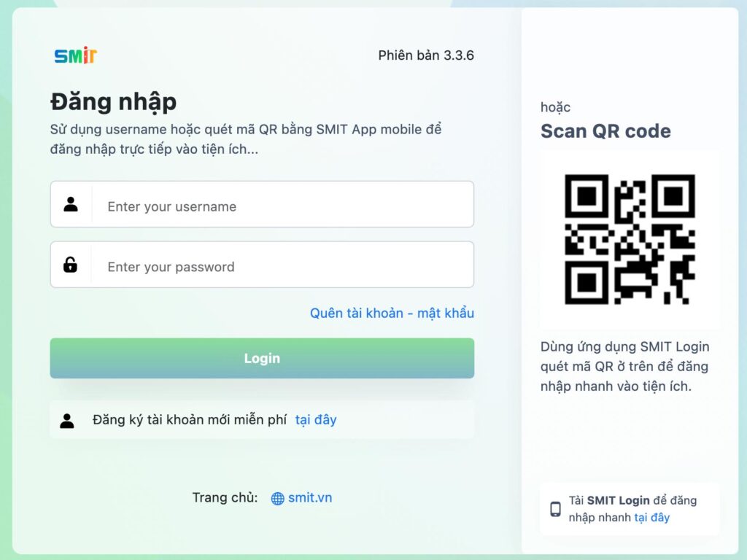The image size is (747, 560).
Task: Open the 'tại đây' free registration link
Action: pyautogui.click(x=316, y=419)
